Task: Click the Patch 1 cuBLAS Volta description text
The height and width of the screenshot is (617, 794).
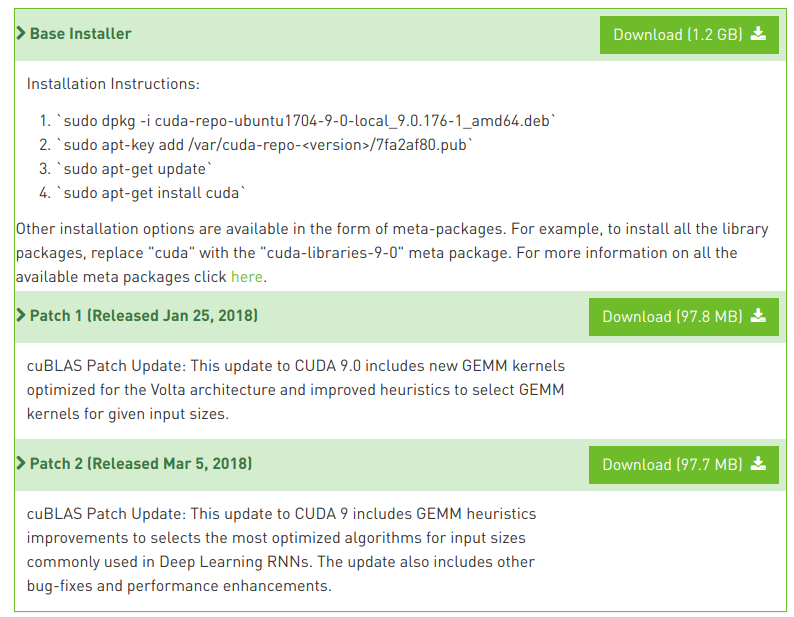Action: tap(295, 390)
